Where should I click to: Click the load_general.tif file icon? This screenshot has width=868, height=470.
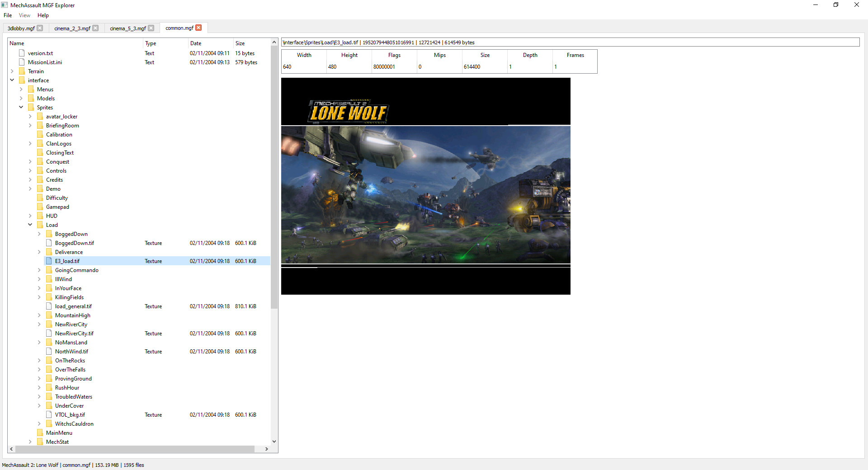point(49,306)
